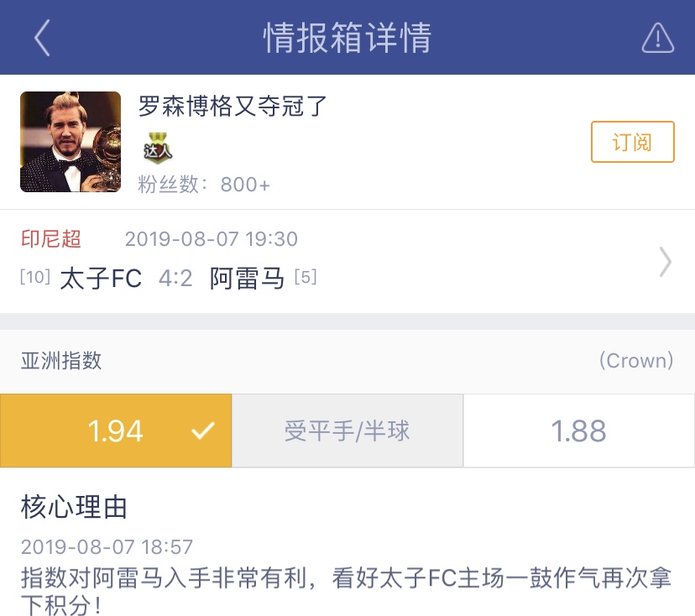Tap the 4:2 match score
The width and height of the screenshot is (695, 616).
pyautogui.click(x=175, y=279)
